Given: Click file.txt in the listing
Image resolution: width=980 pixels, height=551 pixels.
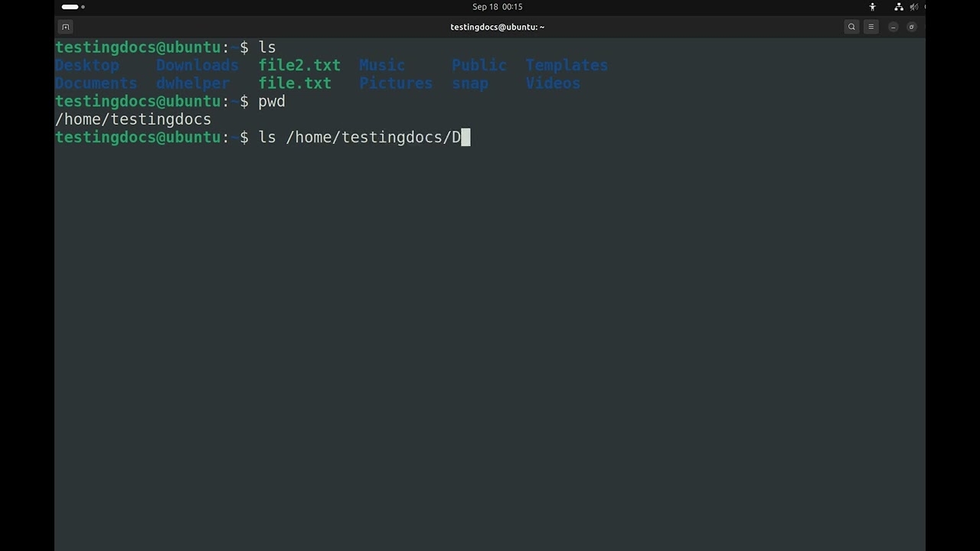Looking at the screenshot, I should (295, 83).
